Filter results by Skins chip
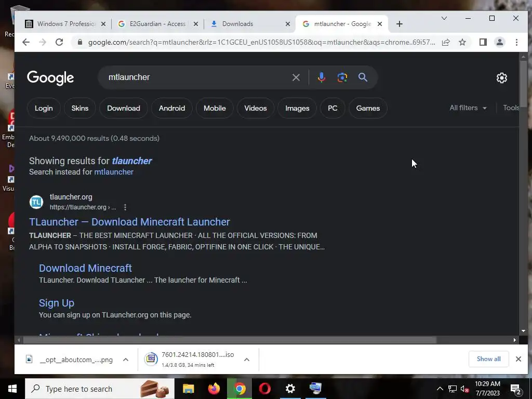 [x=79, y=108]
